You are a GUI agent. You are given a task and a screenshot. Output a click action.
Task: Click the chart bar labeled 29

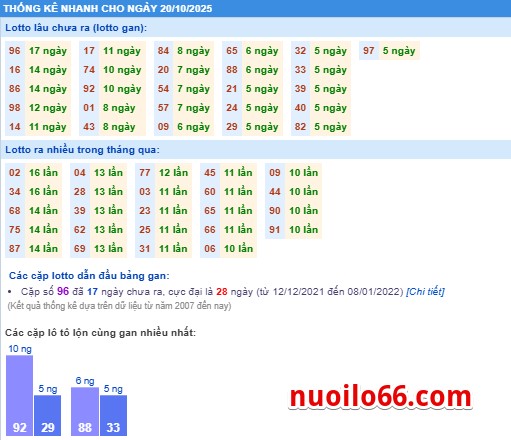48,415
